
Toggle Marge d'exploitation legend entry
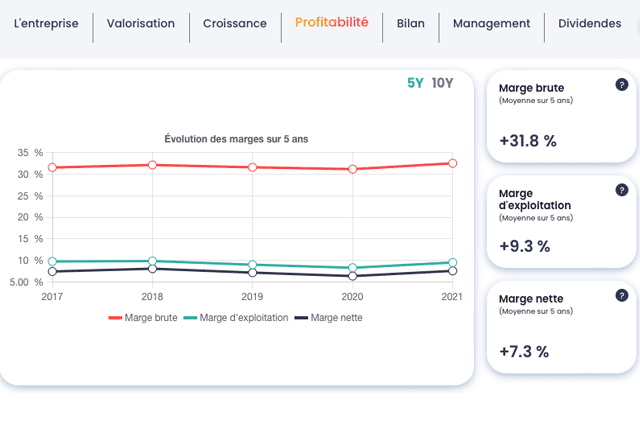point(236,318)
